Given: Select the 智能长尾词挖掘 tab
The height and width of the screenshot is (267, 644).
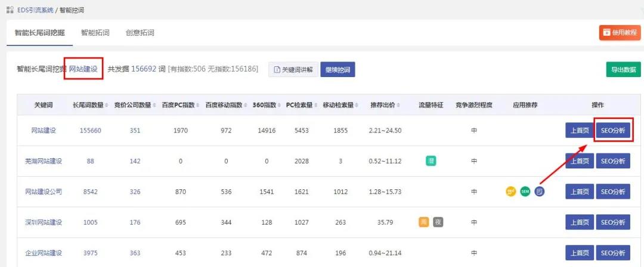Looking at the screenshot, I should 39,33.
